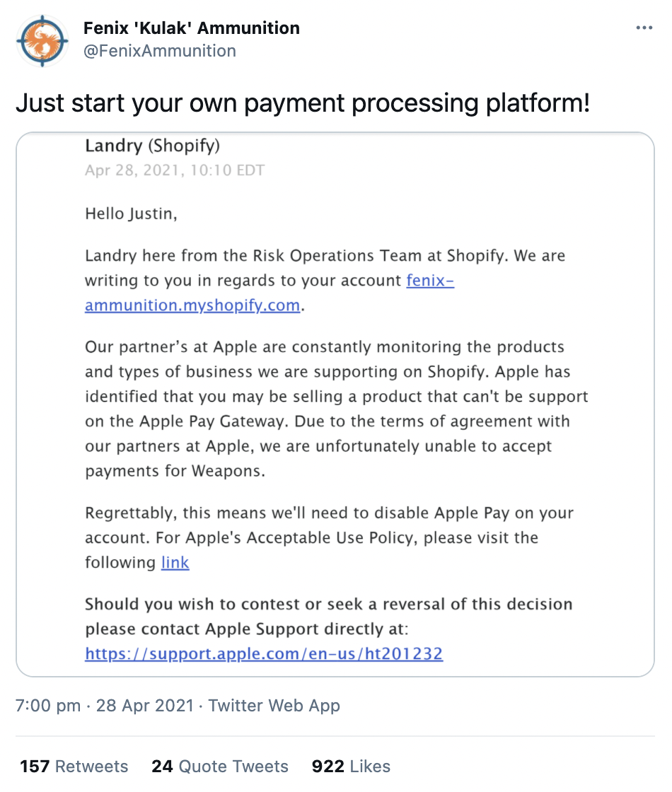Open the support.apple.com/en-us/ht201232 URL
This screenshot has height=792, width=672.
264,653
